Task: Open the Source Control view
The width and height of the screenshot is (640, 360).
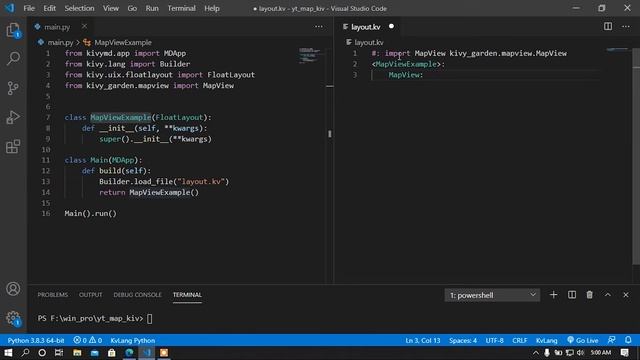Action: coord(13,88)
